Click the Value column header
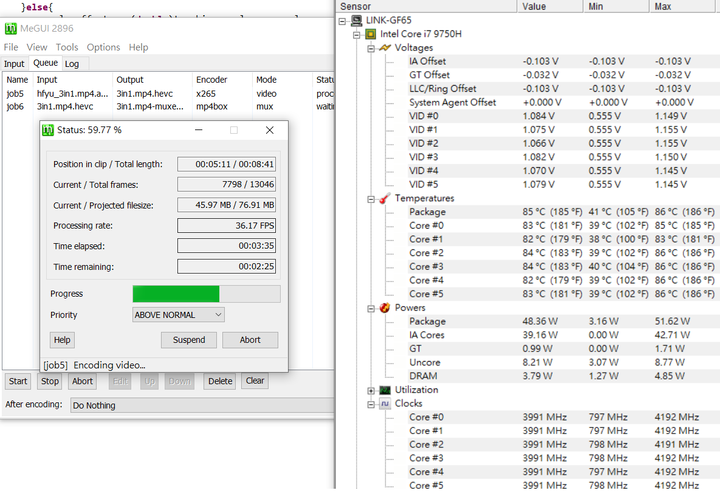The height and width of the screenshot is (493, 720). tap(550, 6)
